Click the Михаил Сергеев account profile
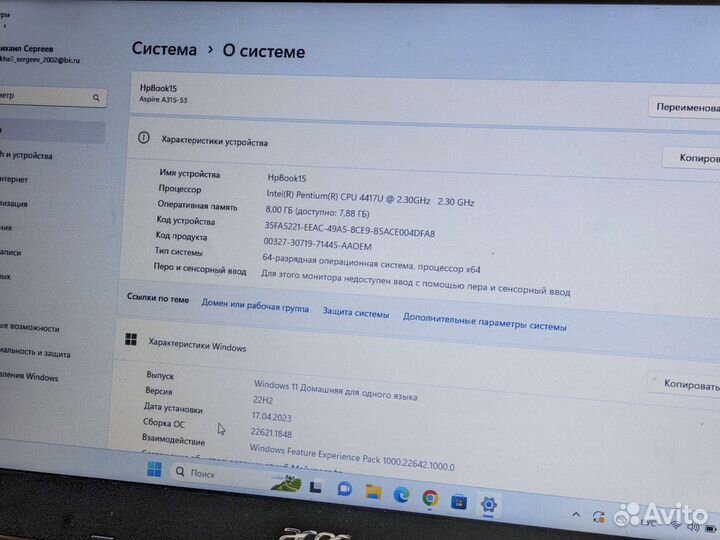 [x=40, y=54]
